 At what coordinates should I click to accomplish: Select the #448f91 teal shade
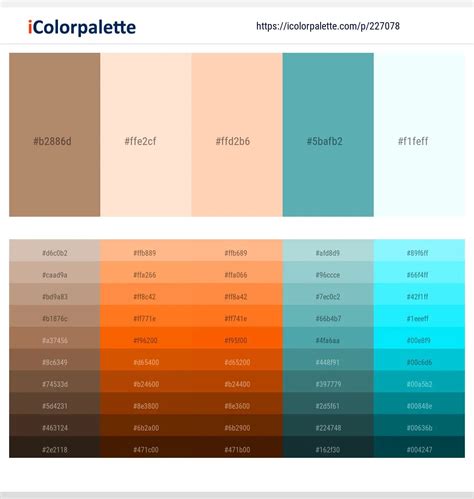[328, 360]
